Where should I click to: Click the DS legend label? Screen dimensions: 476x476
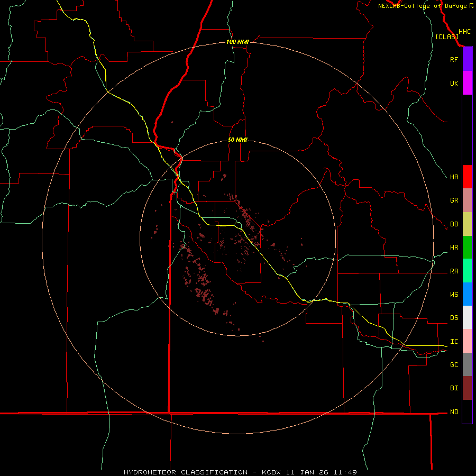454,318
